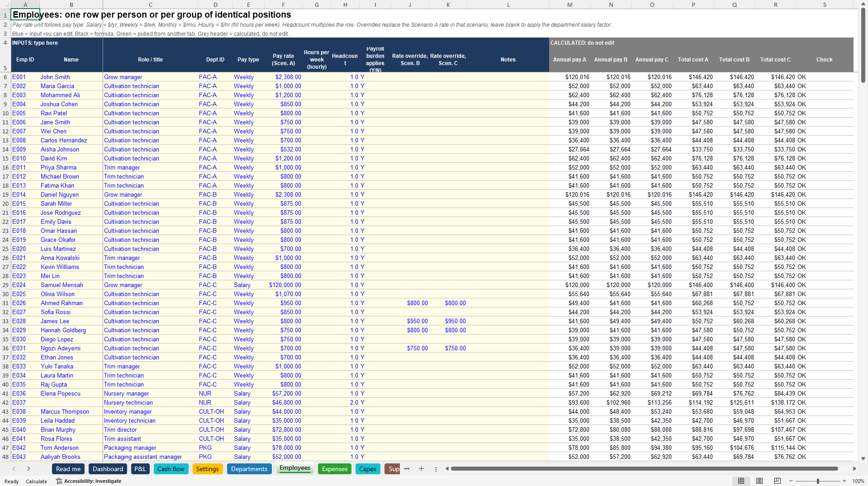This screenshot has height=486, width=868.
Task: Open the Capex sheet tab
Action: pos(368,469)
